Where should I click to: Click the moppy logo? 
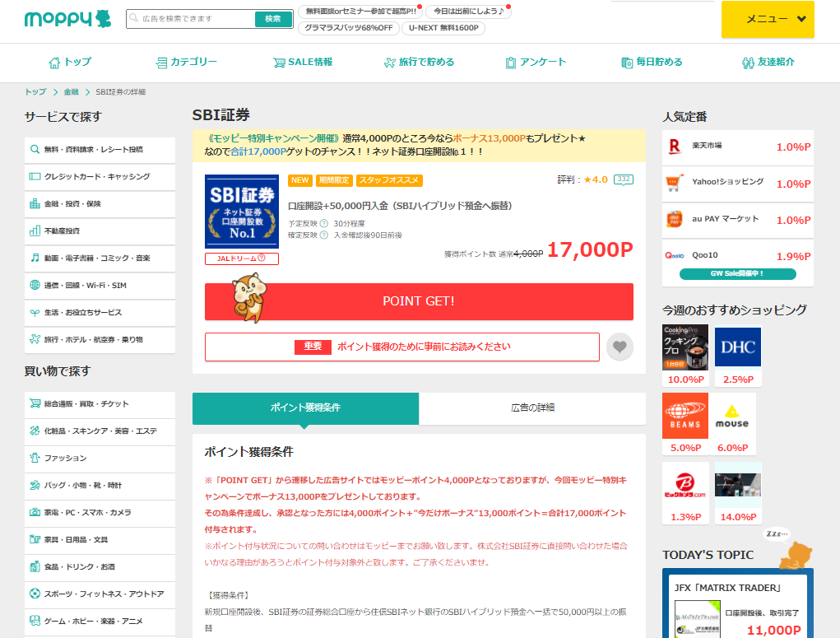coord(67,19)
